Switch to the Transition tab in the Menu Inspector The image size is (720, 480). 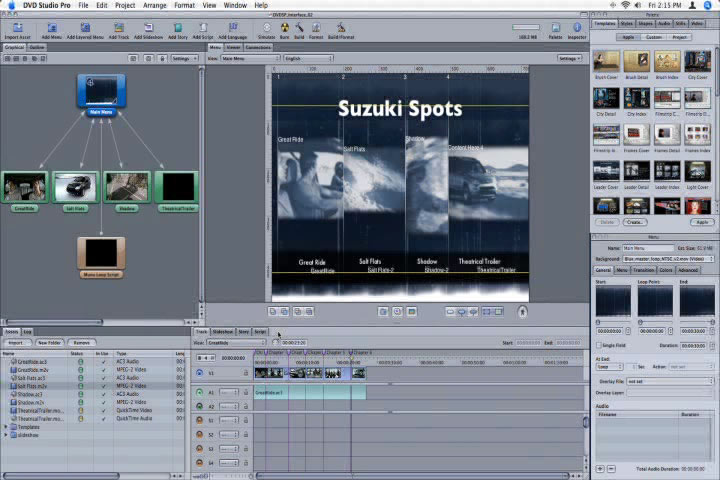point(643,270)
